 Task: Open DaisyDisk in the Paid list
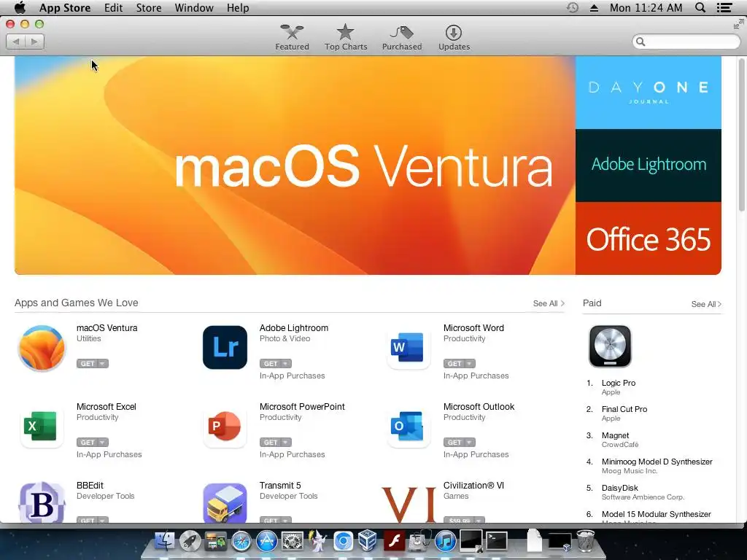619,488
